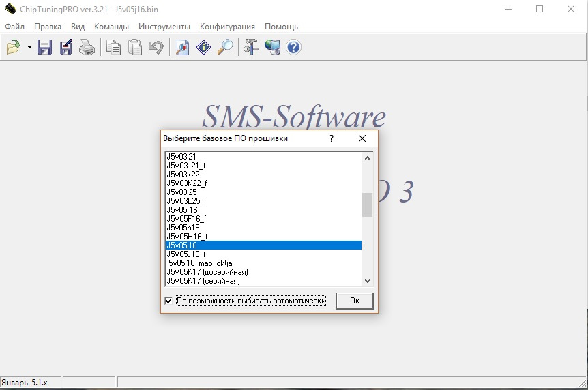Click the blue diamond info icon
The image size is (588, 390).
204,48
